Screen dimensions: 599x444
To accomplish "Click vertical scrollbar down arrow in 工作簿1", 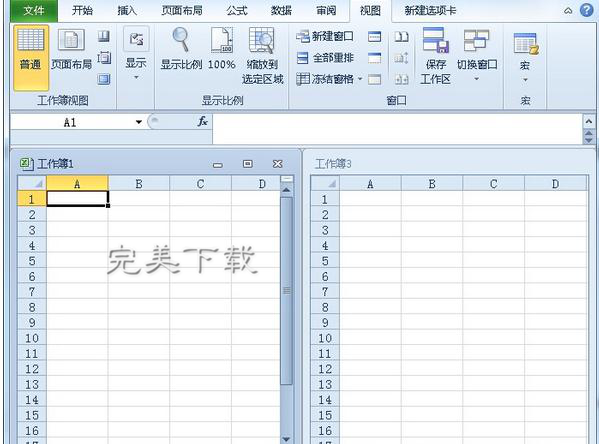I will (x=287, y=439).
